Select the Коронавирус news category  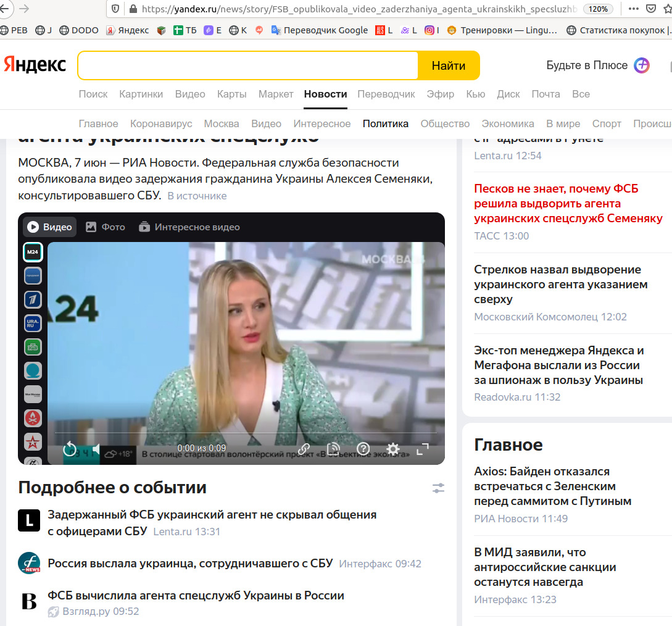point(161,123)
